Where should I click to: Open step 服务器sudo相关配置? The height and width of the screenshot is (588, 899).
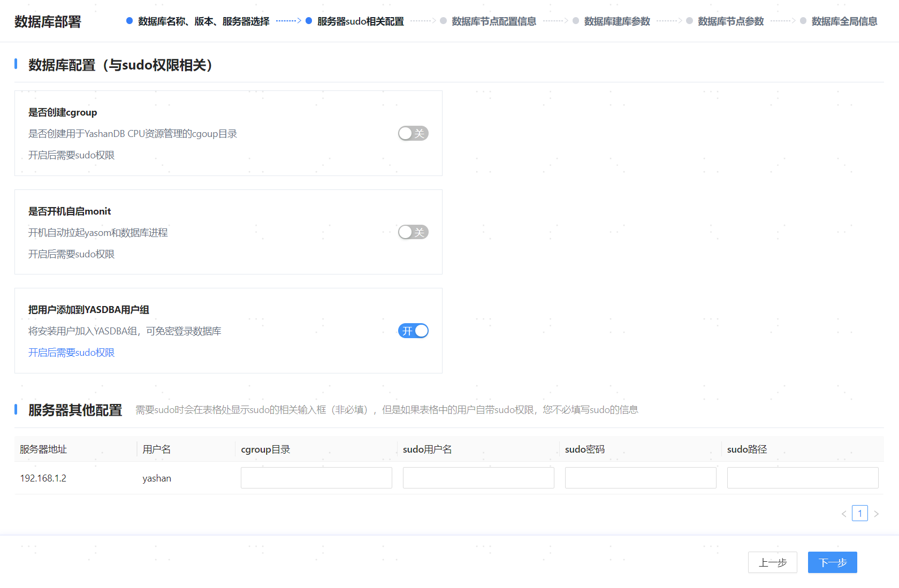360,21
